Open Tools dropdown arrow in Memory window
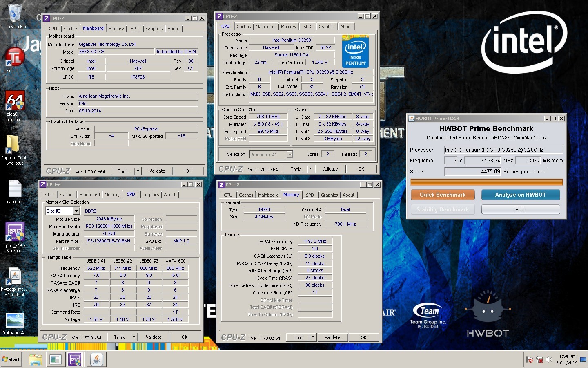The image size is (588, 368). click(313, 337)
